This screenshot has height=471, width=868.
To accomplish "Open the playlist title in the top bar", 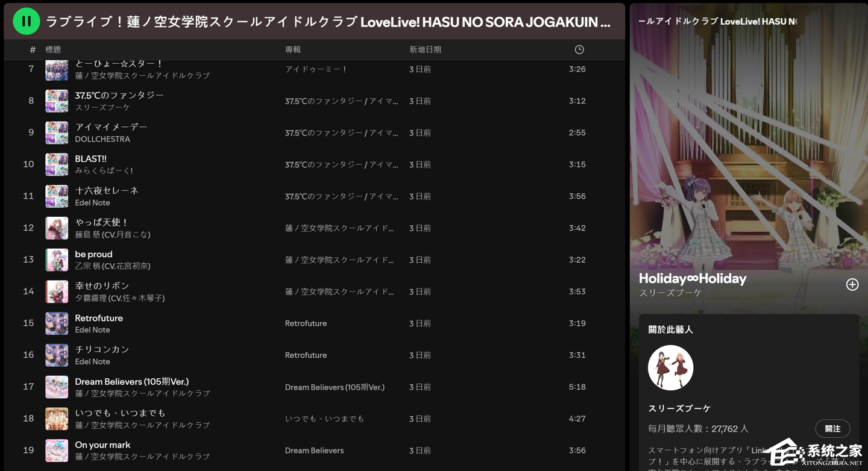I will click(x=329, y=22).
